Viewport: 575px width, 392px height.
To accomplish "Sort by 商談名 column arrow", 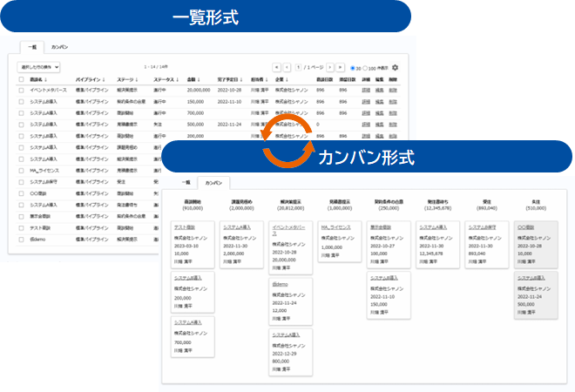I will 46,79.
